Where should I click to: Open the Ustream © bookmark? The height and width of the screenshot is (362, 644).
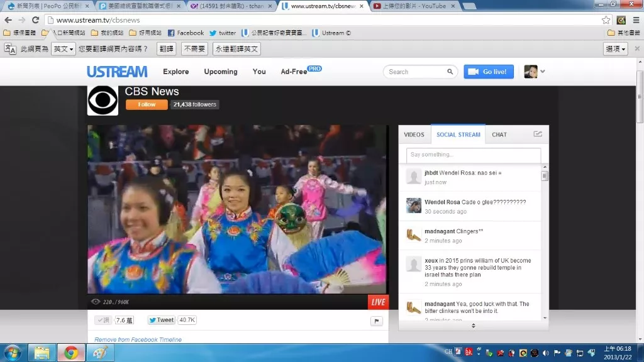click(x=331, y=33)
